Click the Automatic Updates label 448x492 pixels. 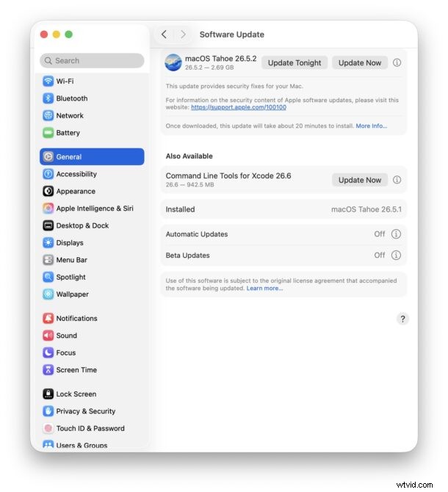[197, 235]
